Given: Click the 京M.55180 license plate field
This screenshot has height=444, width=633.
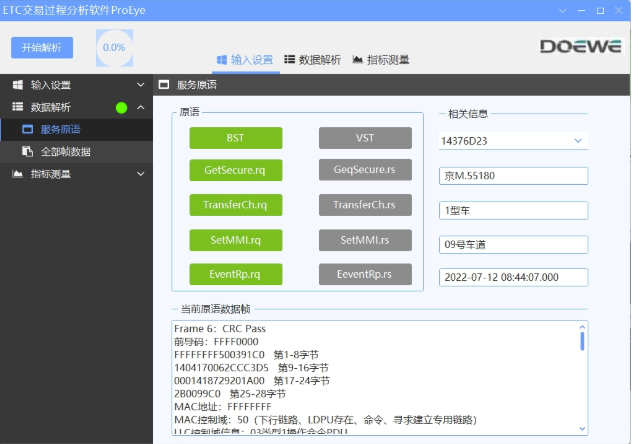Looking at the screenshot, I should tap(514, 176).
